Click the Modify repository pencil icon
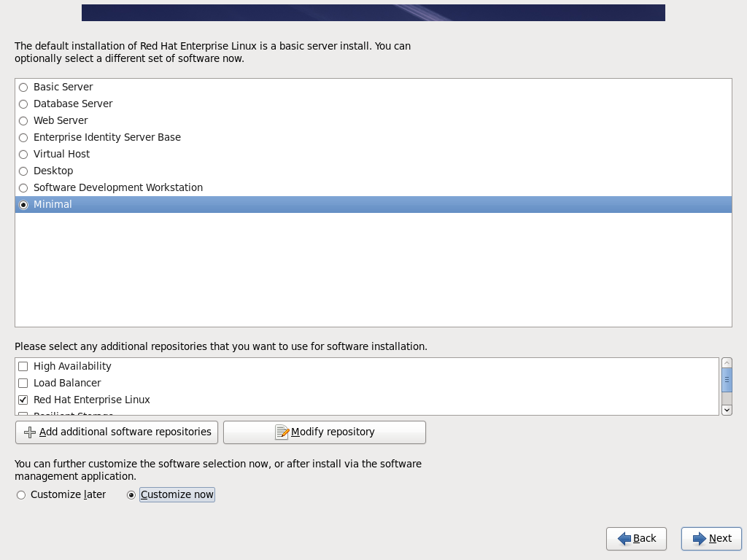Viewport: 747px width, 560px height. tap(282, 432)
